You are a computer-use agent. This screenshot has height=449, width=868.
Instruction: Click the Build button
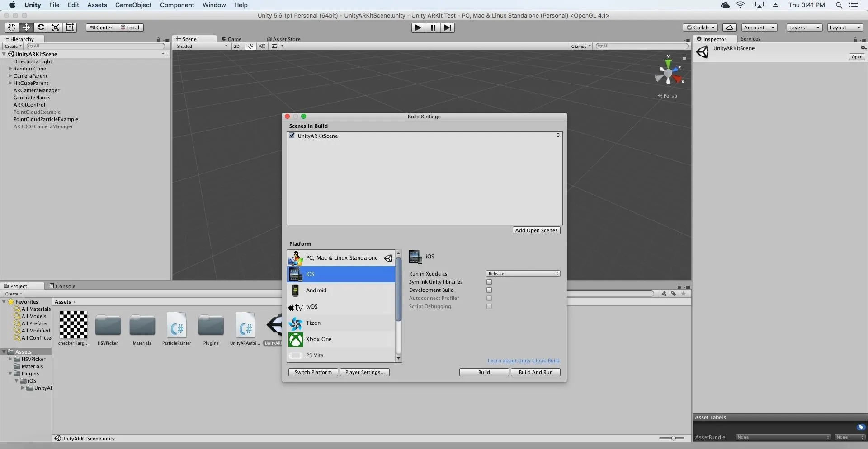(484, 372)
